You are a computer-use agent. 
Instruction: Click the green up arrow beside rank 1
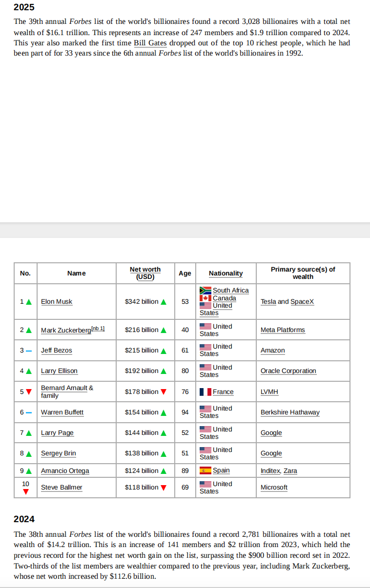point(29,302)
